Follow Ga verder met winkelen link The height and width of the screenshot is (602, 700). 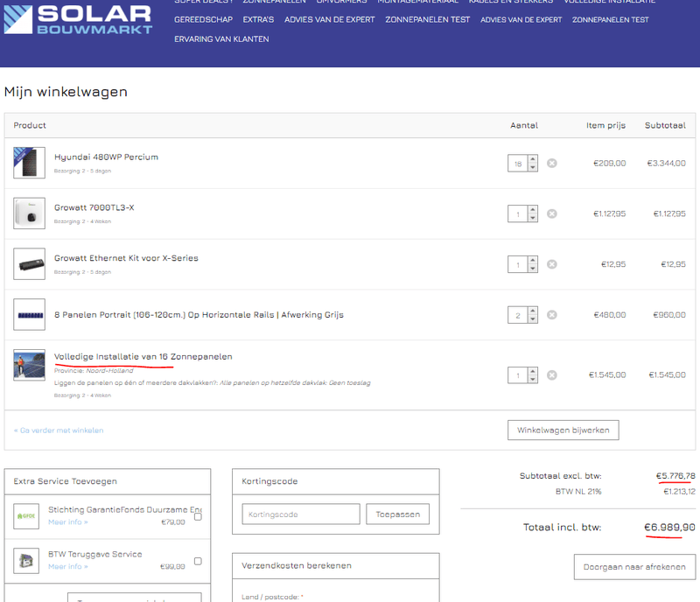[59, 430]
